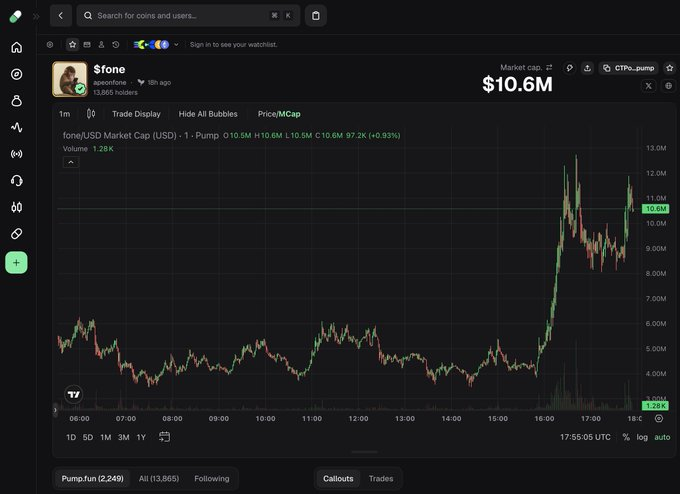Click the share upload icon
This screenshot has height=494, width=680.
pyautogui.click(x=587, y=68)
